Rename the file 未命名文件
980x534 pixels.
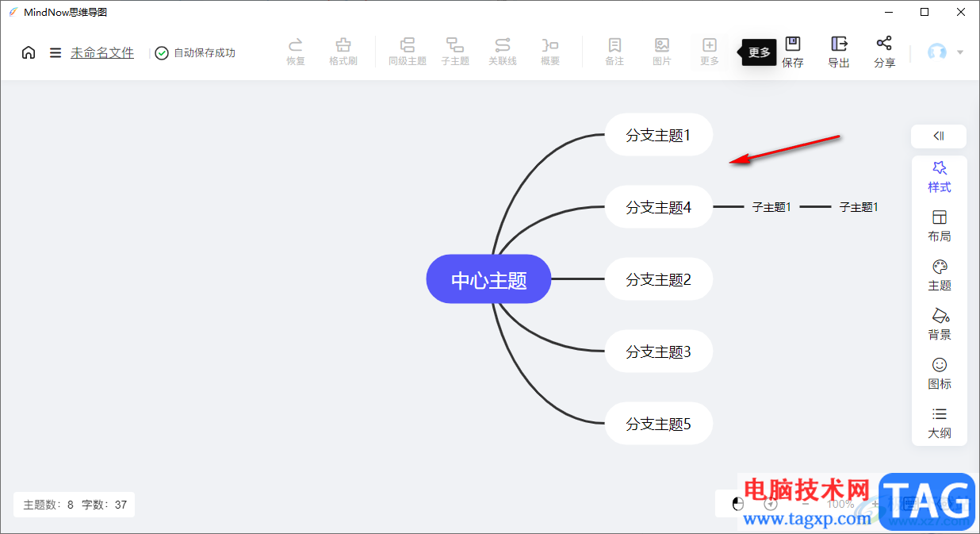coord(102,53)
